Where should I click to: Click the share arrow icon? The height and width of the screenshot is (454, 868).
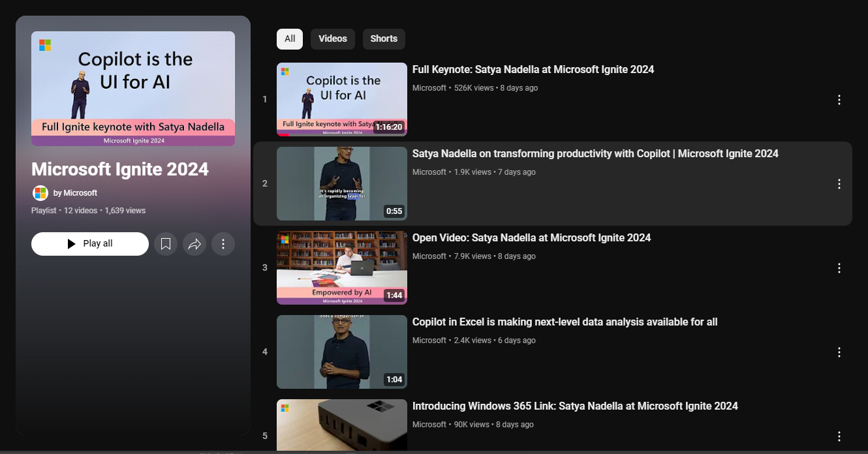[x=194, y=244]
